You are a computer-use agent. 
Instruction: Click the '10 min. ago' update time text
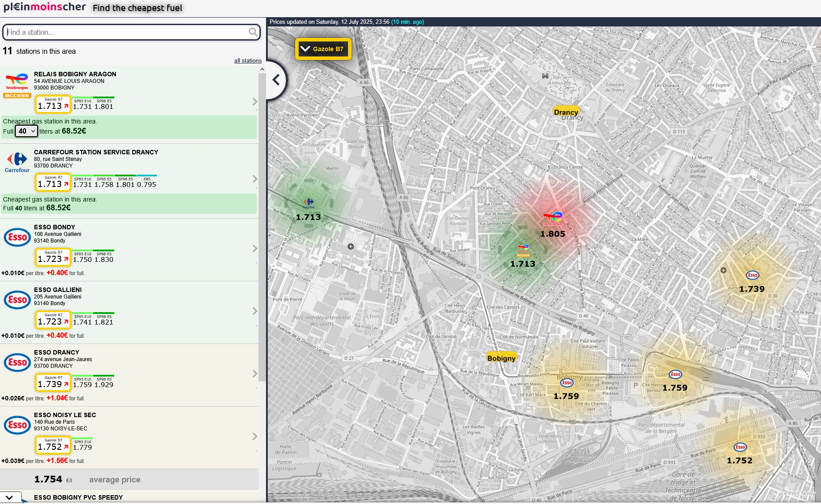click(x=408, y=22)
